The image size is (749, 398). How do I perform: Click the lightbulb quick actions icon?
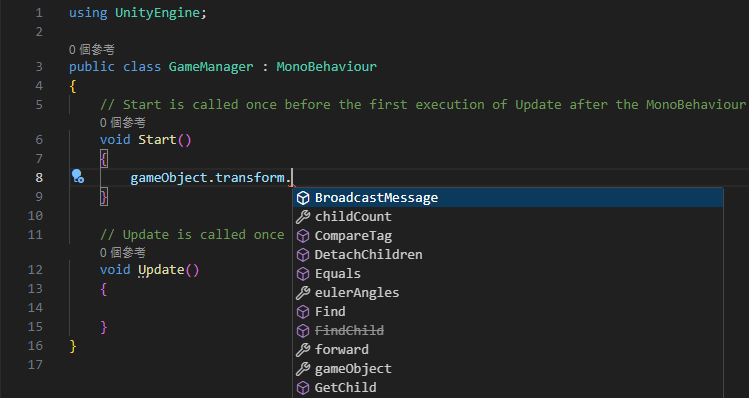tap(77, 177)
